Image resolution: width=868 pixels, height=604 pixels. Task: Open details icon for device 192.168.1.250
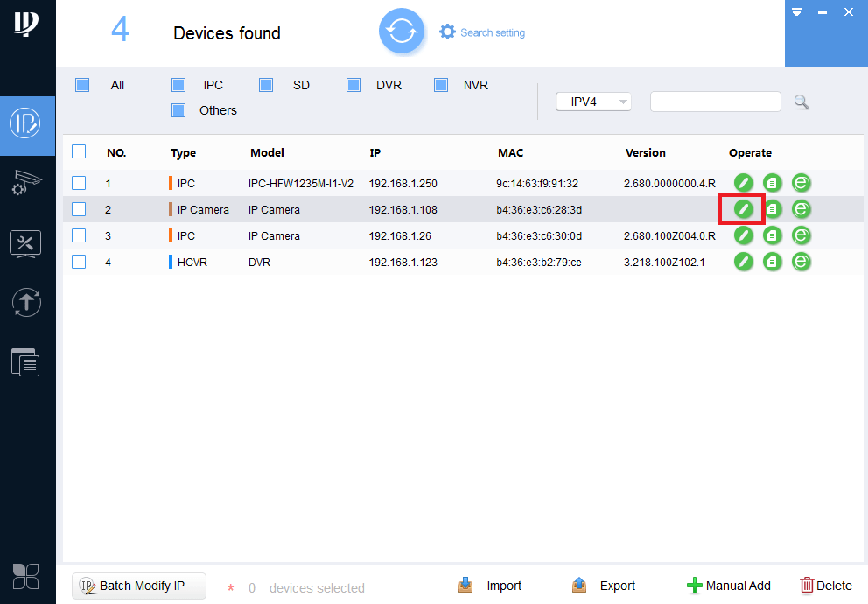pyautogui.click(x=772, y=183)
